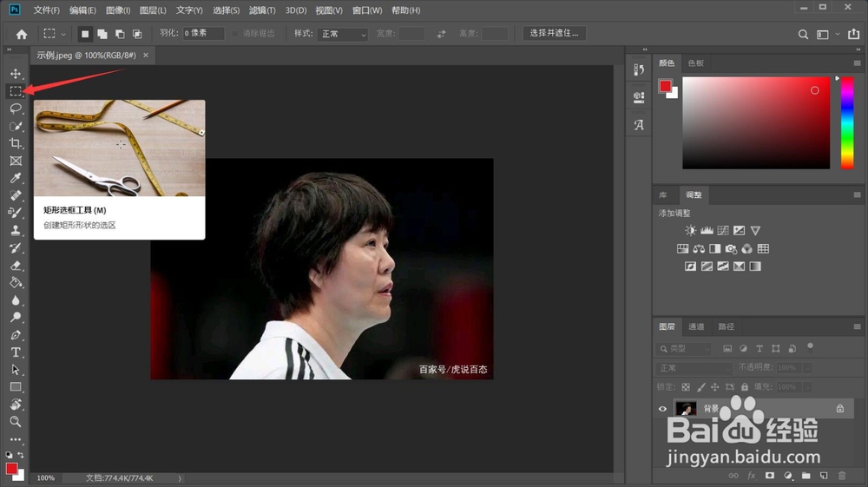This screenshot has height=487, width=868.
Task: Select the Paint Bucket tool
Action: [x=16, y=283]
